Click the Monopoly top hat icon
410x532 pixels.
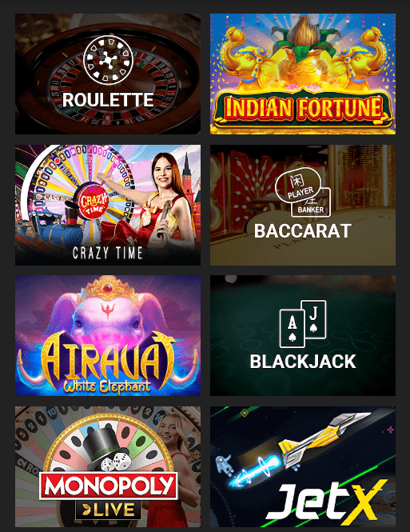[100, 445]
